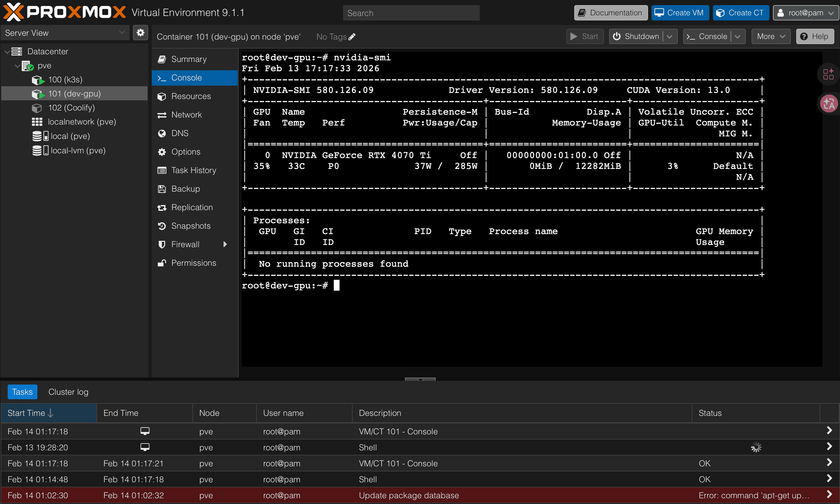Screen dimensions: 840x504
Task: Open the Backup section
Action: [x=195, y=189]
